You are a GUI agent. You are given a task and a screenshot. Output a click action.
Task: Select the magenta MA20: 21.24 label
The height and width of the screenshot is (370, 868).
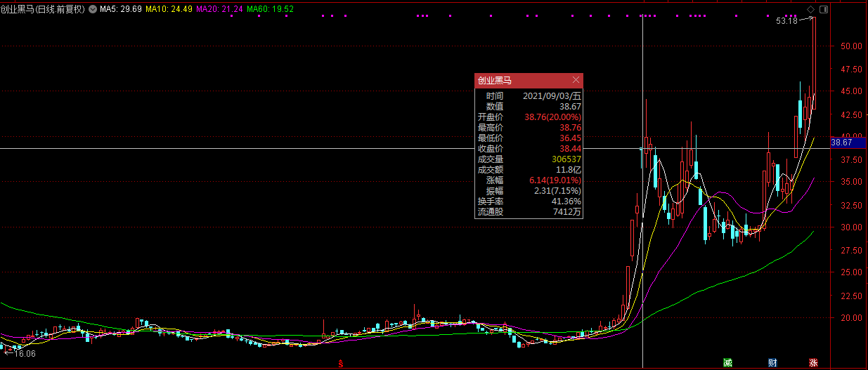[219, 9]
